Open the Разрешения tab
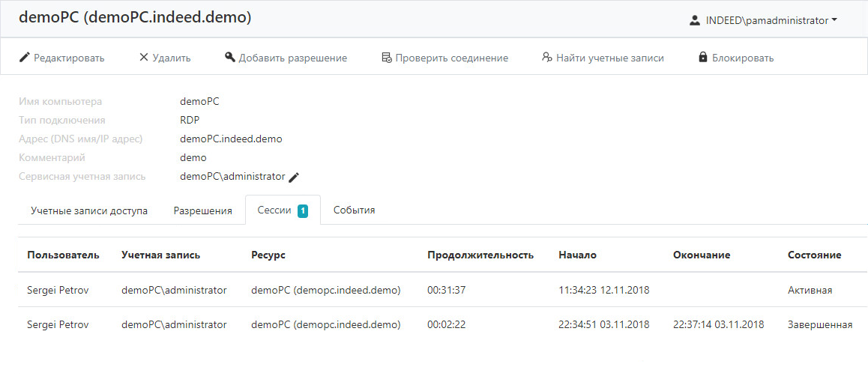 pos(202,210)
